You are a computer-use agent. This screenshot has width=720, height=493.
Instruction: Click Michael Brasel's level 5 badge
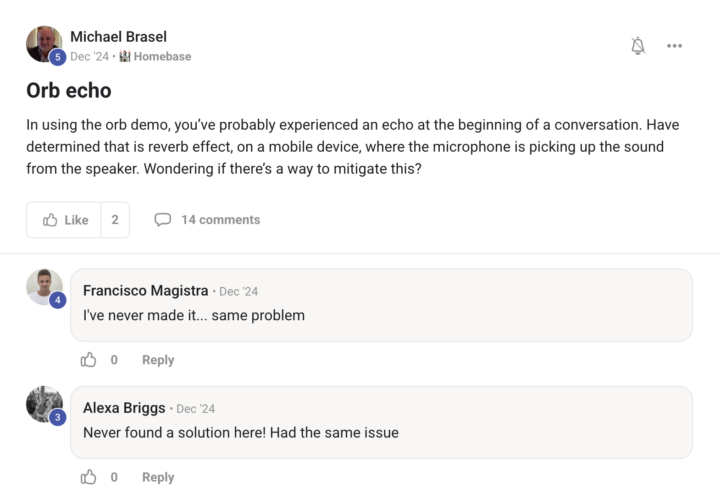[57, 58]
